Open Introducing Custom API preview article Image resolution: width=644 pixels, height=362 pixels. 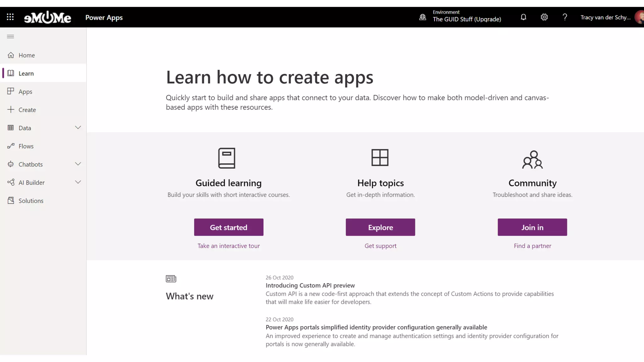click(310, 285)
